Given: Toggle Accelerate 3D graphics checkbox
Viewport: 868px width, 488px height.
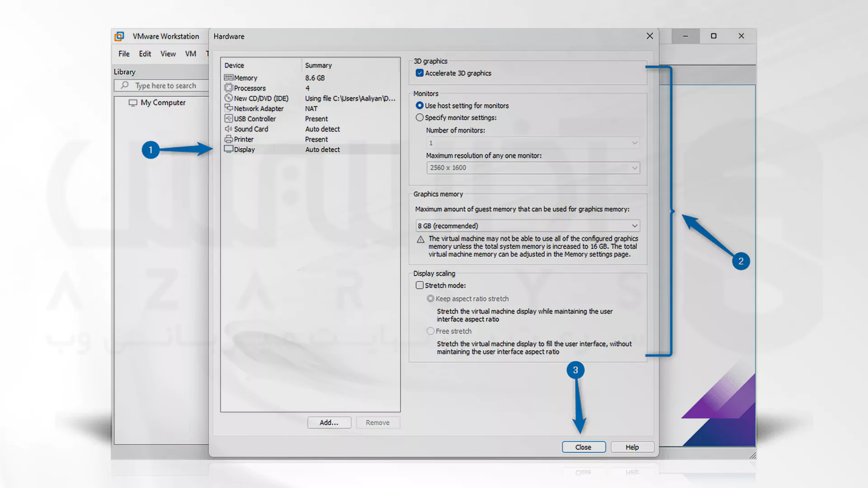Looking at the screenshot, I should click(x=420, y=73).
